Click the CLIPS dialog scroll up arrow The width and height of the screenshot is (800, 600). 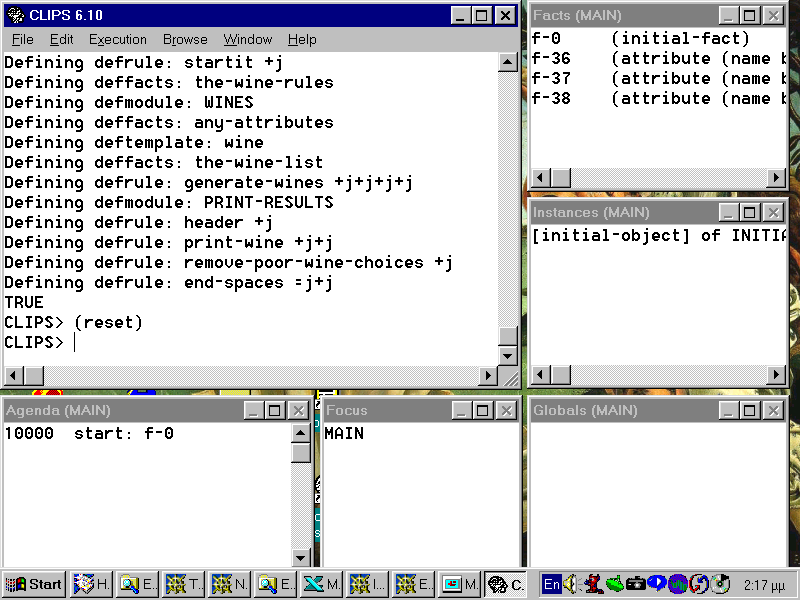(x=508, y=62)
